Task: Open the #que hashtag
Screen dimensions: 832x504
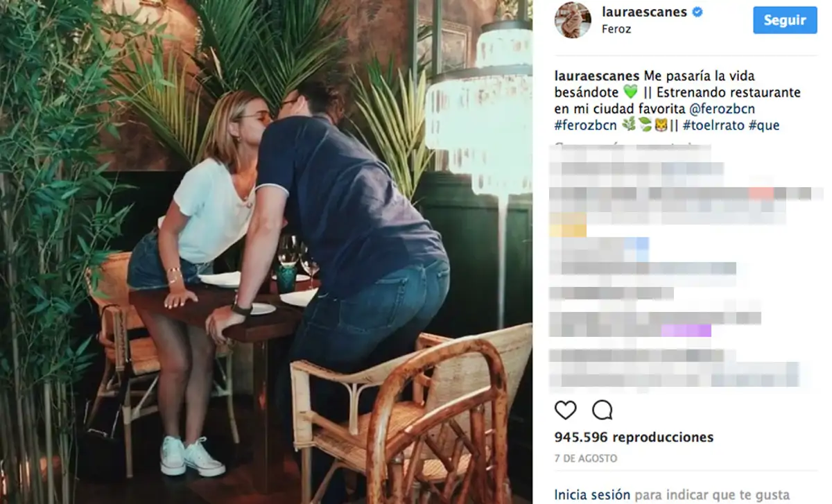Action: click(764, 125)
